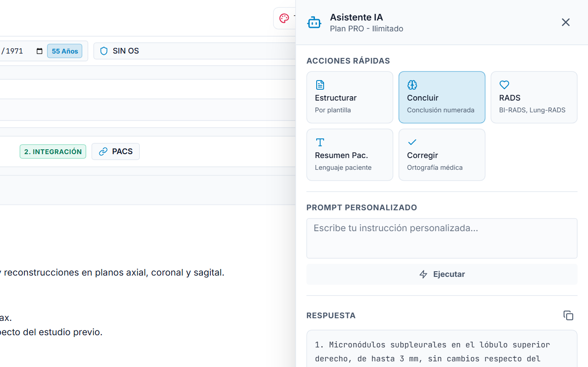This screenshot has height=367, width=588.
Task: Run the Corregir ortografía médica action
Action: click(442, 155)
